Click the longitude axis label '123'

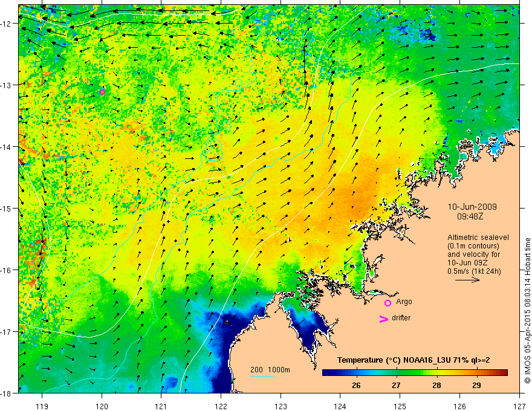pos(281,406)
